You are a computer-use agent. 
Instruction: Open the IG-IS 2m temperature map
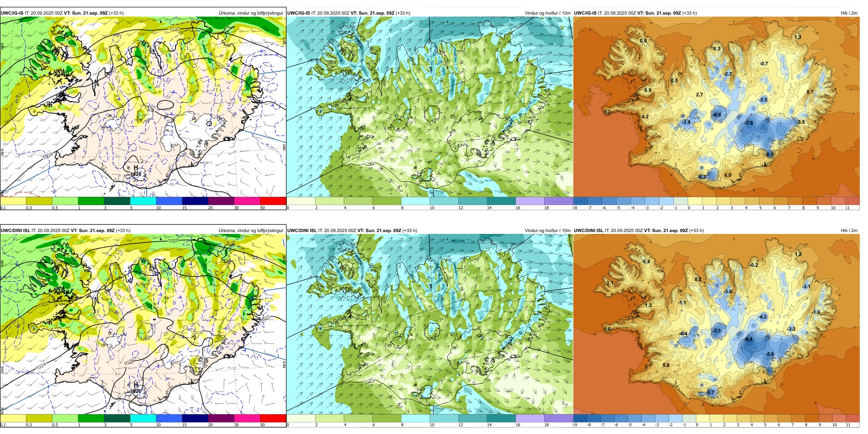click(716, 107)
